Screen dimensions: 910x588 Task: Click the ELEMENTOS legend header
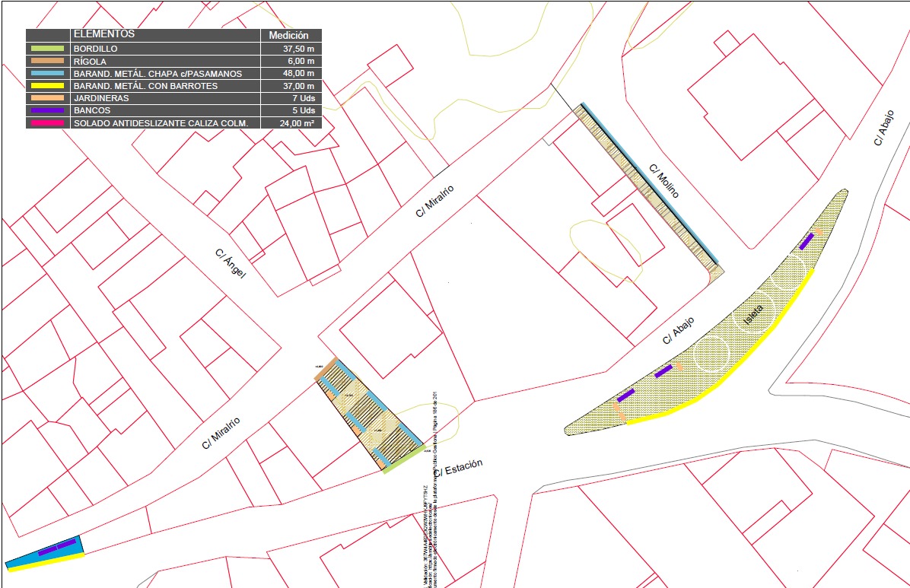(104, 34)
